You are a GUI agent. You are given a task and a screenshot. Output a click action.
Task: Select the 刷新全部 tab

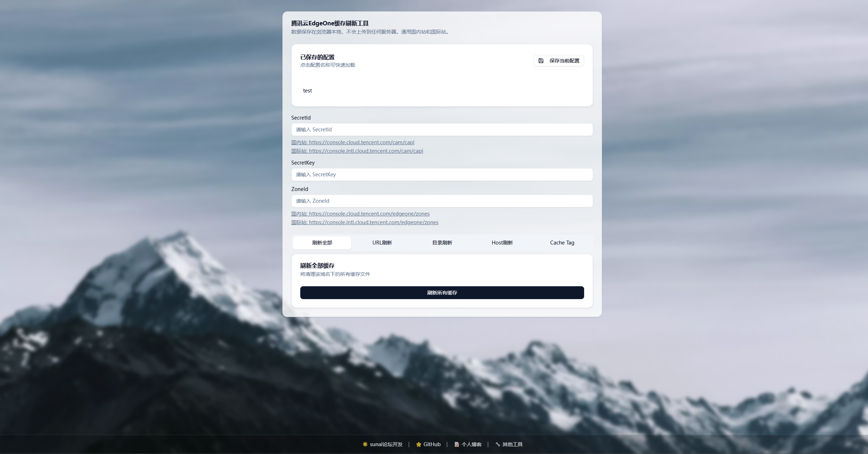click(322, 243)
